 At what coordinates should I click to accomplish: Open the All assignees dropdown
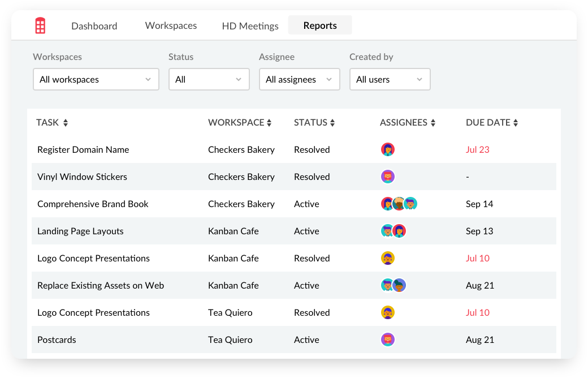coord(300,79)
